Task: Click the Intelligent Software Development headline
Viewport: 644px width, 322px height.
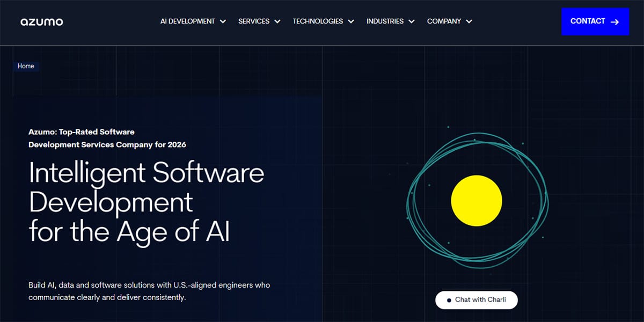Action: 146,202
